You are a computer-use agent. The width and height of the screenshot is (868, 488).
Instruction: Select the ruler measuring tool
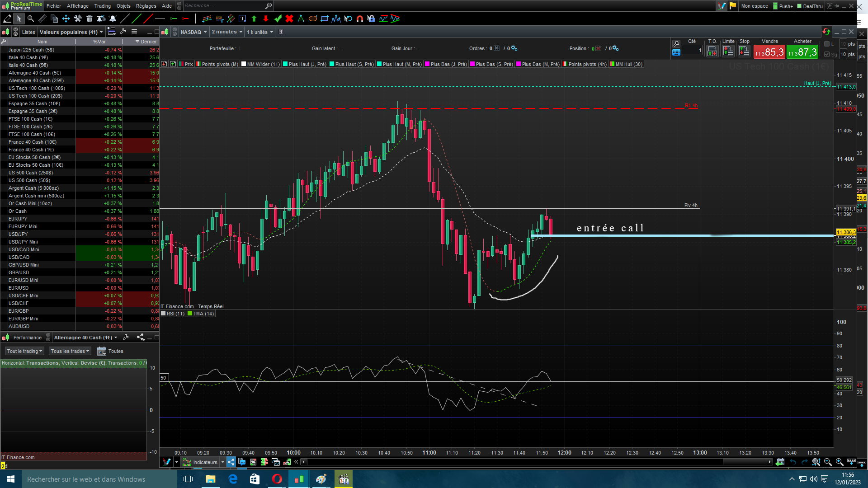42,19
